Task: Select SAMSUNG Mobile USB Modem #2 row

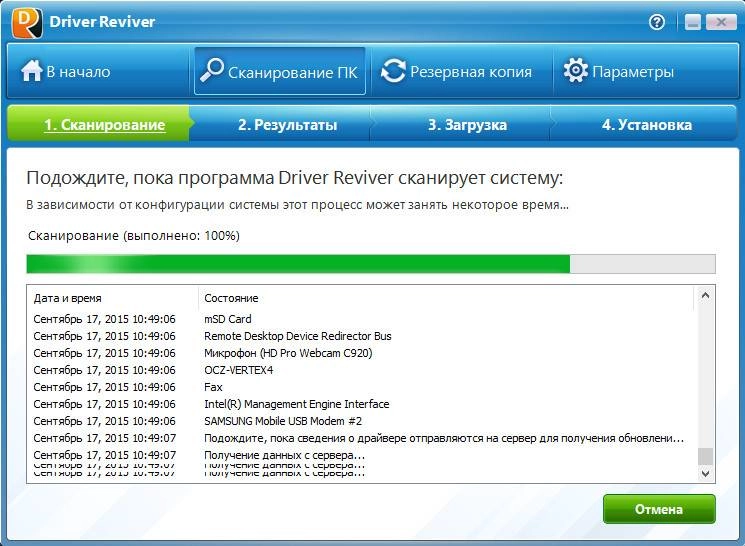Action: pyautogui.click(x=361, y=421)
